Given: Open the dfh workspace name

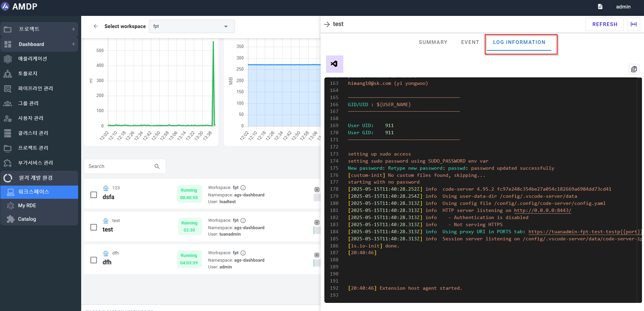Looking at the screenshot, I should (x=107, y=262).
